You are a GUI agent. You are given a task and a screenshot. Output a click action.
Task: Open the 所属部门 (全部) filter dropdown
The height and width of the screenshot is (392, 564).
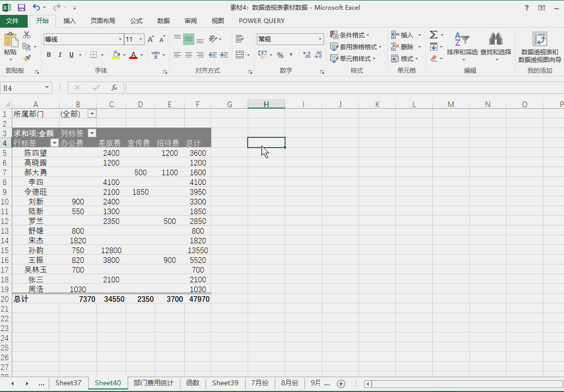pyautogui.click(x=91, y=113)
